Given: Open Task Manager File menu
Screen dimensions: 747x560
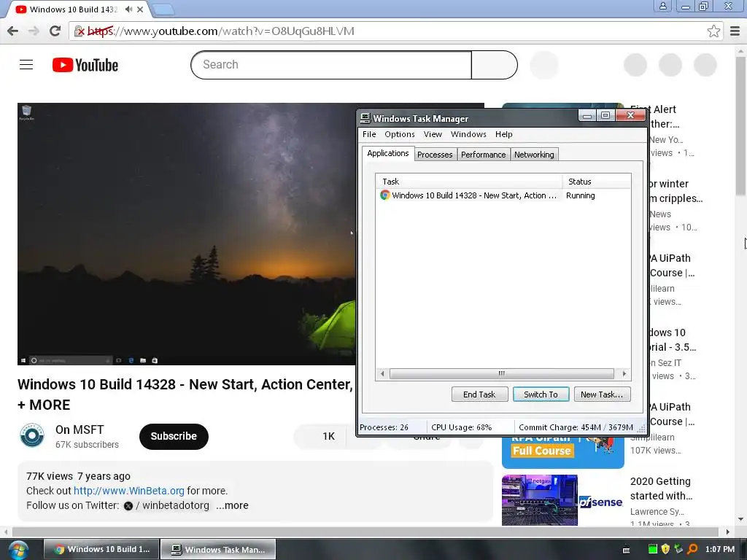Looking at the screenshot, I should click(x=368, y=134).
